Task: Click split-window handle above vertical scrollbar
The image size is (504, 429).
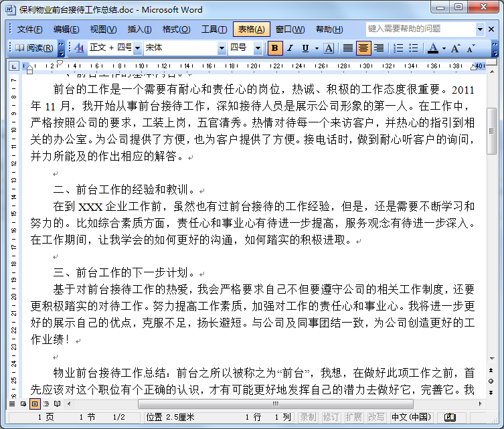Action: tap(492, 62)
